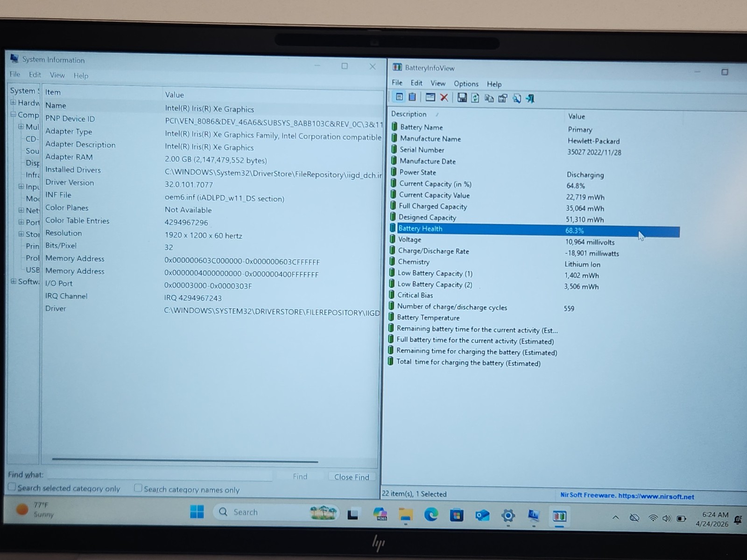Screen dimensions: 747x560
Task: Open File menu in System Information
Action: coord(15,74)
